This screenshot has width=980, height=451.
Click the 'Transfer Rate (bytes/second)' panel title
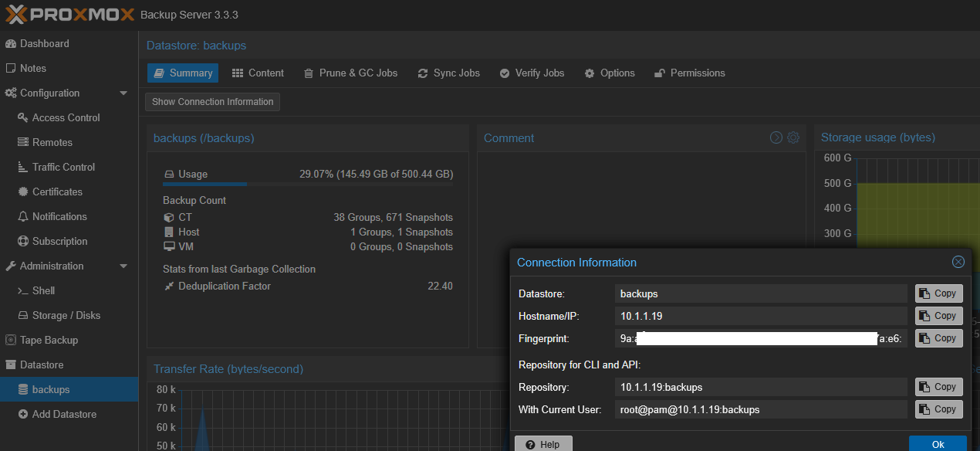pos(228,369)
